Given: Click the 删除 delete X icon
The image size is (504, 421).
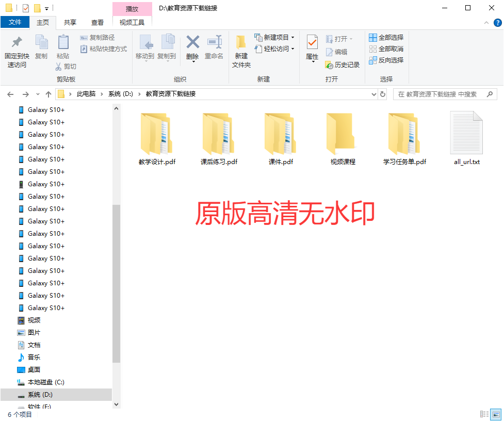Looking at the screenshot, I should click(x=192, y=42).
